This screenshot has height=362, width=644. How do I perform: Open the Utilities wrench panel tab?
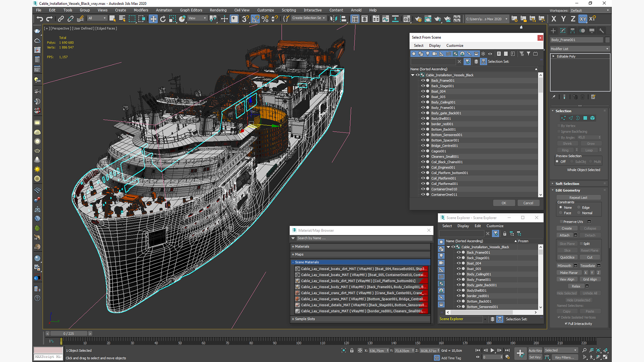(x=601, y=31)
